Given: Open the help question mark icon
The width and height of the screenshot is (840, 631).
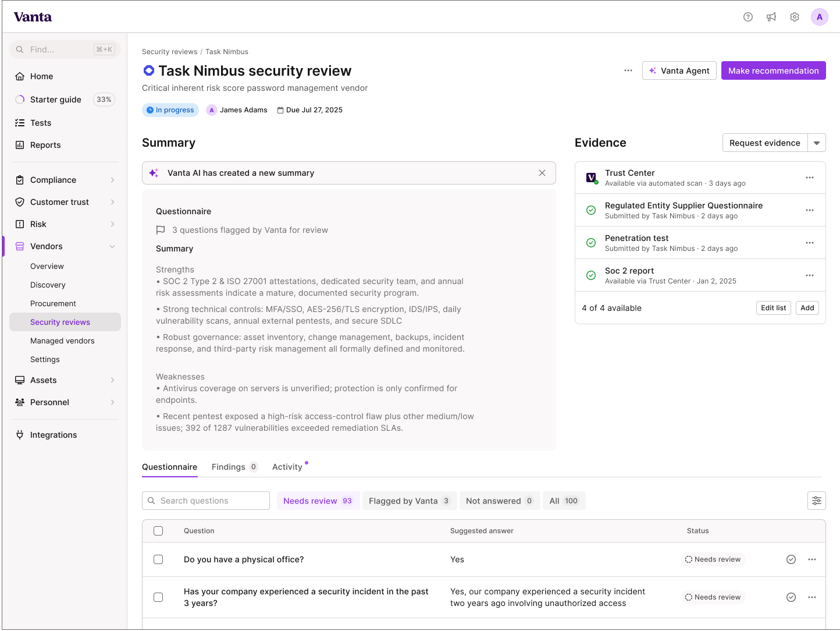Looking at the screenshot, I should point(748,17).
